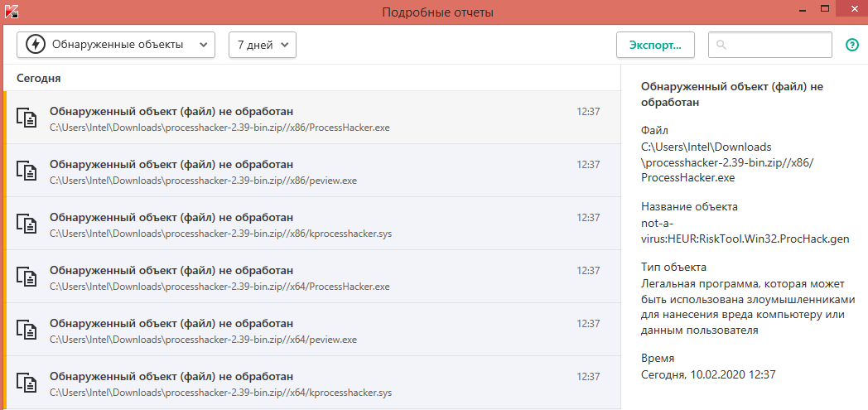The width and height of the screenshot is (868, 410).
Task: Select the x64/peview.exe file icon
Action: click(27, 329)
